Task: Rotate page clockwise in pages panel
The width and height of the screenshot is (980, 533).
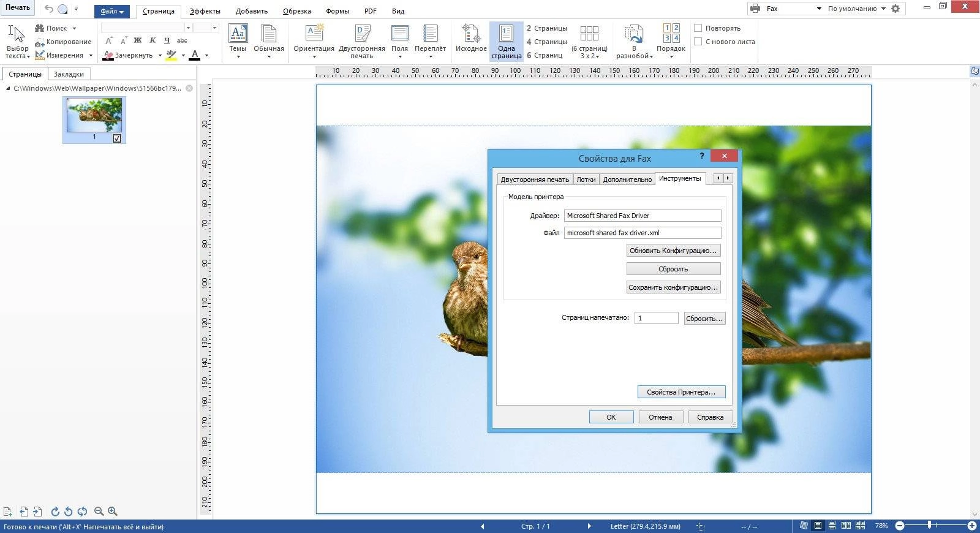Action: pyautogui.click(x=55, y=512)
